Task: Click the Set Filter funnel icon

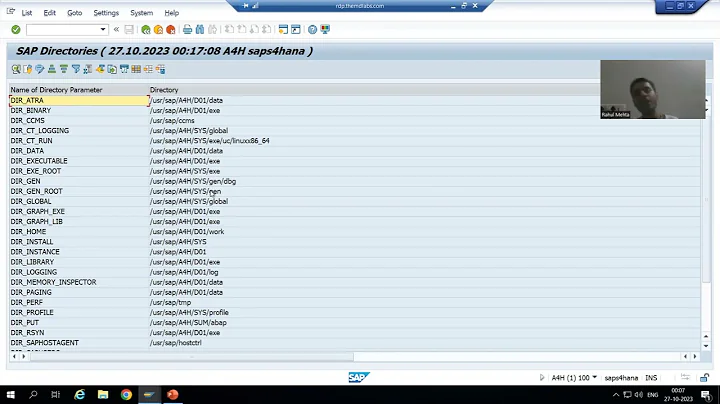Action: click(x=76, y=69)
